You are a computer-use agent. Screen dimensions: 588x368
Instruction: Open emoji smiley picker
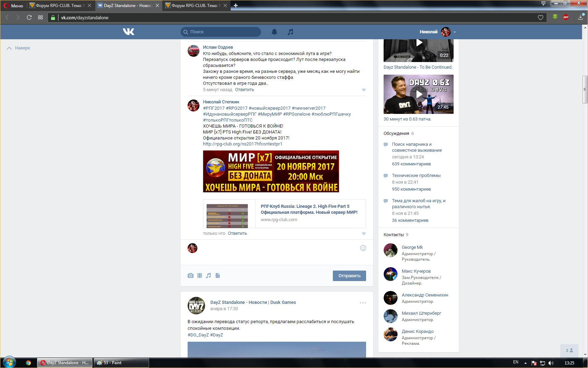363,248
